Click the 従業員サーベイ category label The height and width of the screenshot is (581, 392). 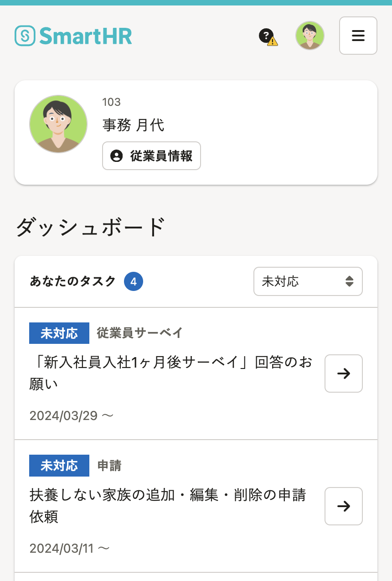[139, 333]
